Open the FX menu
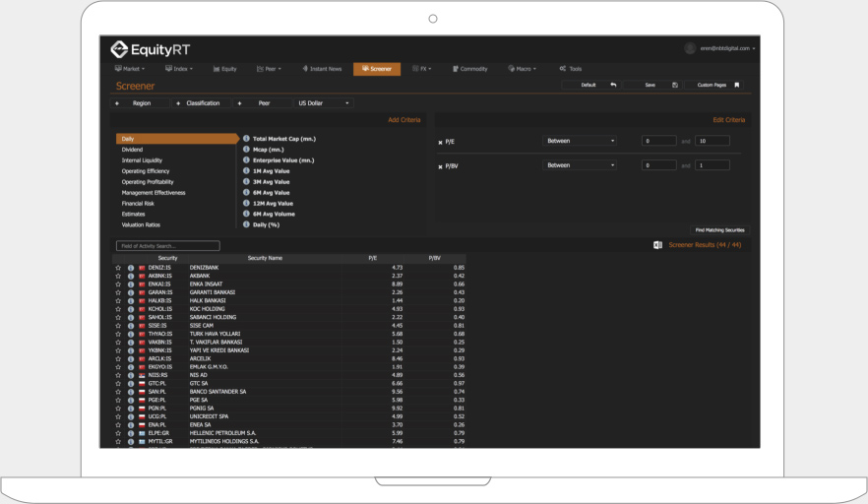 point(422,69)
